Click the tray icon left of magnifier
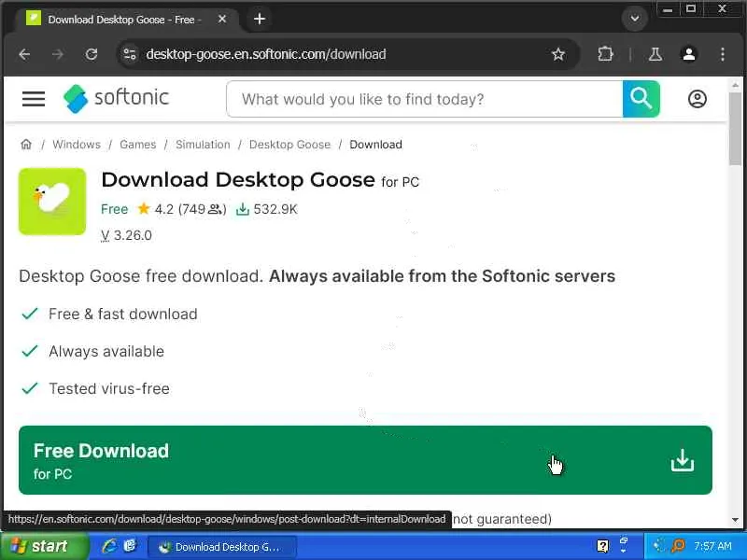Image resolution: width=747 pixels, height=560 pixels. click(659, 546)
